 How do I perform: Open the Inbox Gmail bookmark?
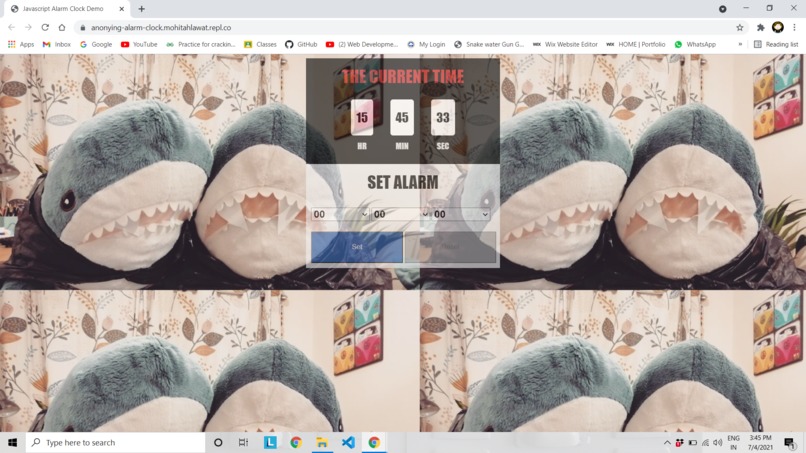(x=57, y=44)
